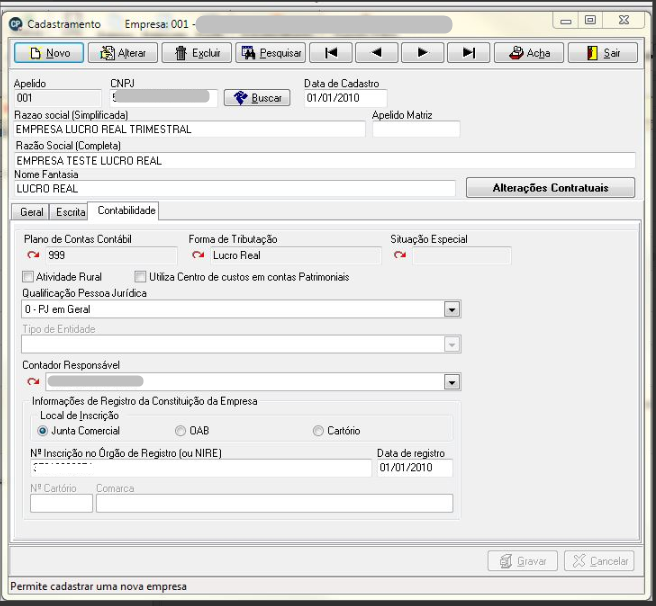
Task: Click the Novo toolbar button
Action: [x=49, y=53]
